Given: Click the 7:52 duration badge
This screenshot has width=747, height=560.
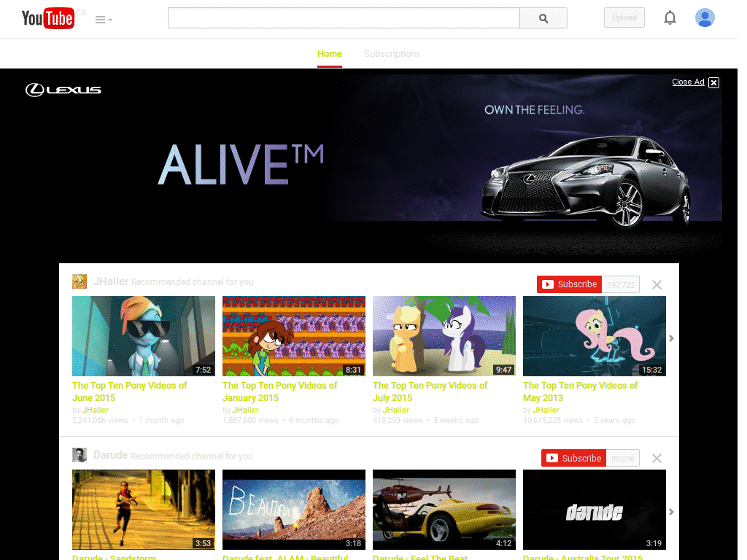Looking at the screenshot, I should pos(203,370).
